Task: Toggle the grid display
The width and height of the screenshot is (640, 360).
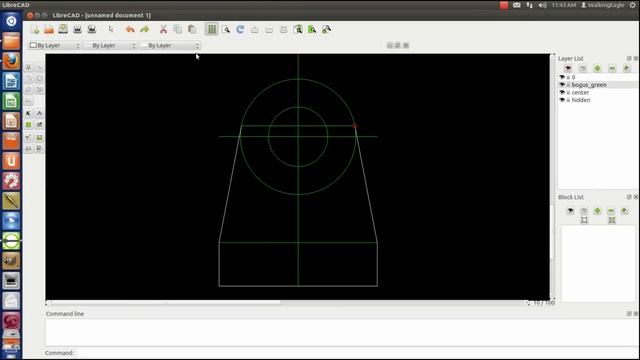Action: (211, 29)
